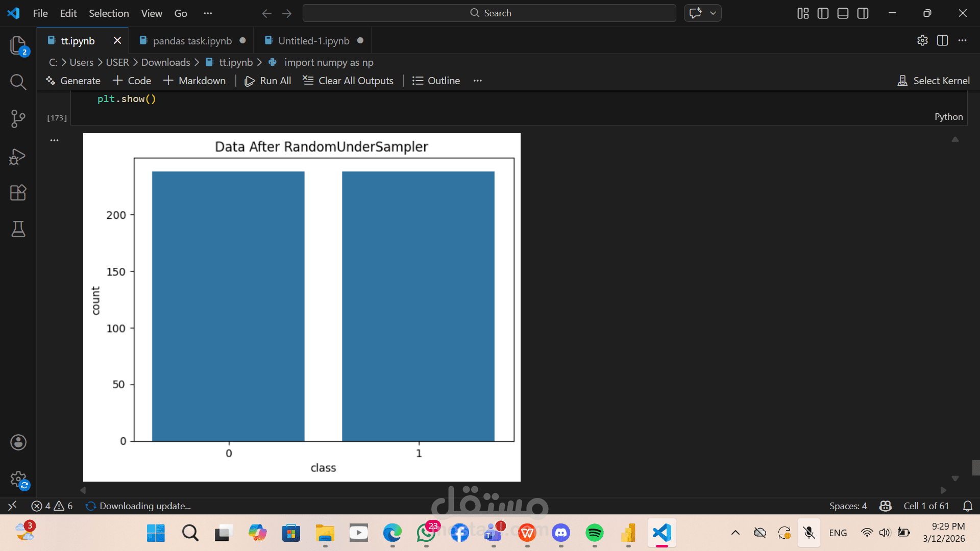Screen dimensions: 980x551
Task: Open the Selection menu
Action: 109,13
